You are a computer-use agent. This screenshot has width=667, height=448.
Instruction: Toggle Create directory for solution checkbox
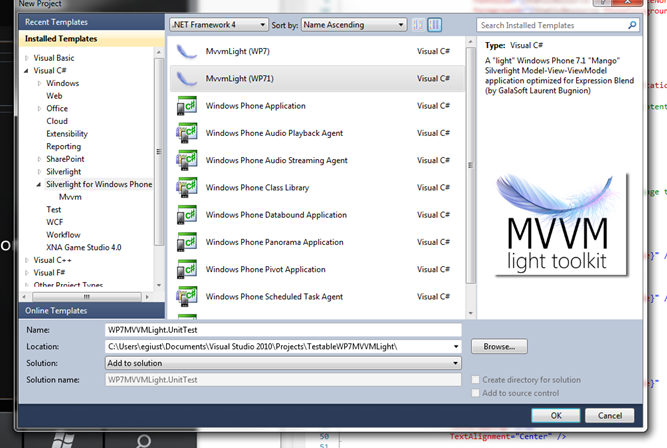476,380
